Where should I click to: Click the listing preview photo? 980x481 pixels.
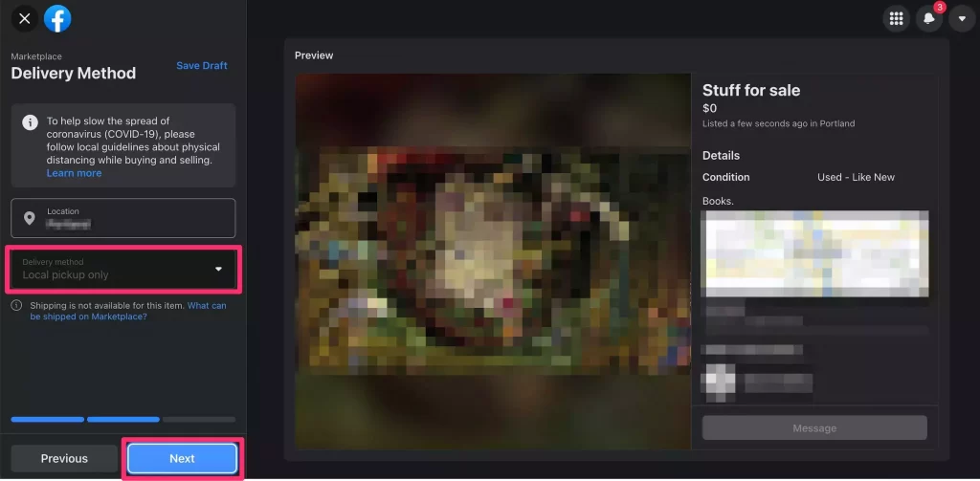click(492, 261)
